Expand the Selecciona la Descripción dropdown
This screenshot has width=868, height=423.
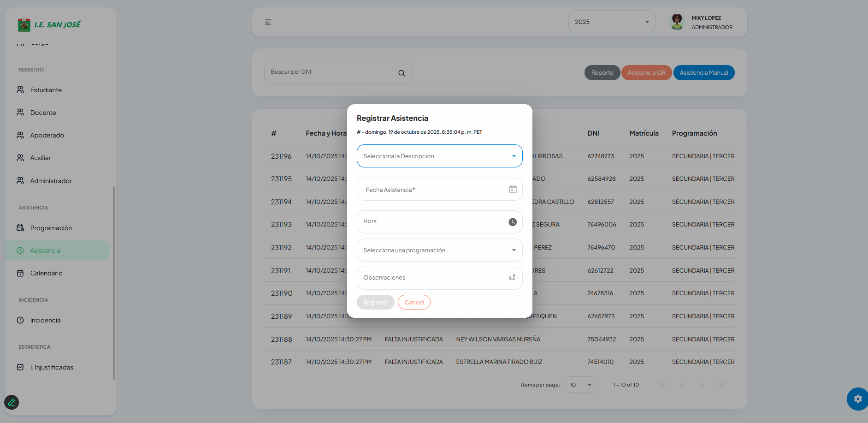point(439,156)
